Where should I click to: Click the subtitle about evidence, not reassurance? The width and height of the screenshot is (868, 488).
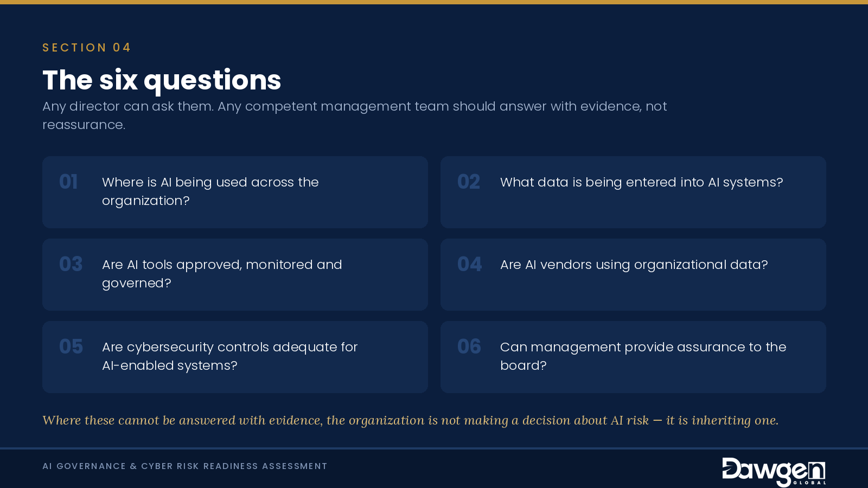[355, 115]
